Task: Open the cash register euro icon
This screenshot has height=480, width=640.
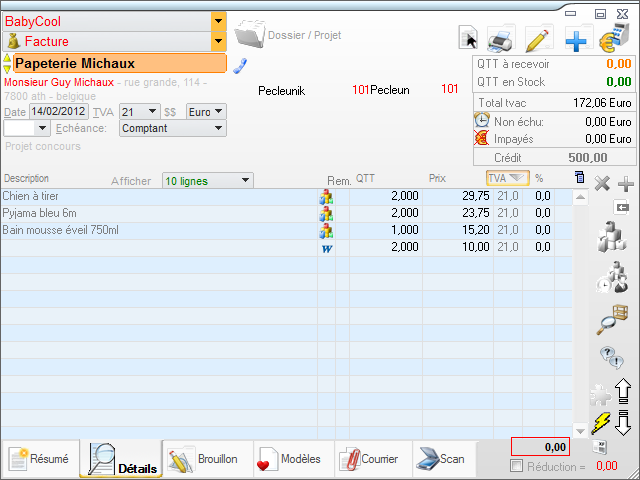Action: click(612, 39)
